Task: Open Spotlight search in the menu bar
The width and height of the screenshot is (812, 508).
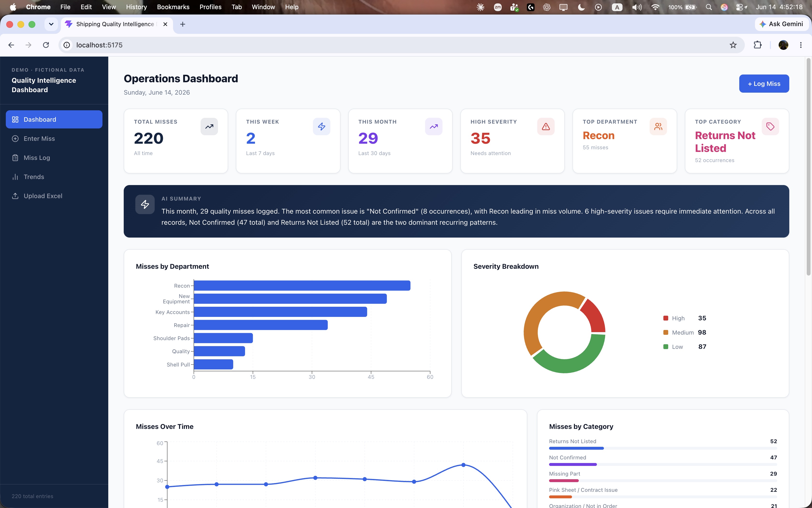Action: 709,7
